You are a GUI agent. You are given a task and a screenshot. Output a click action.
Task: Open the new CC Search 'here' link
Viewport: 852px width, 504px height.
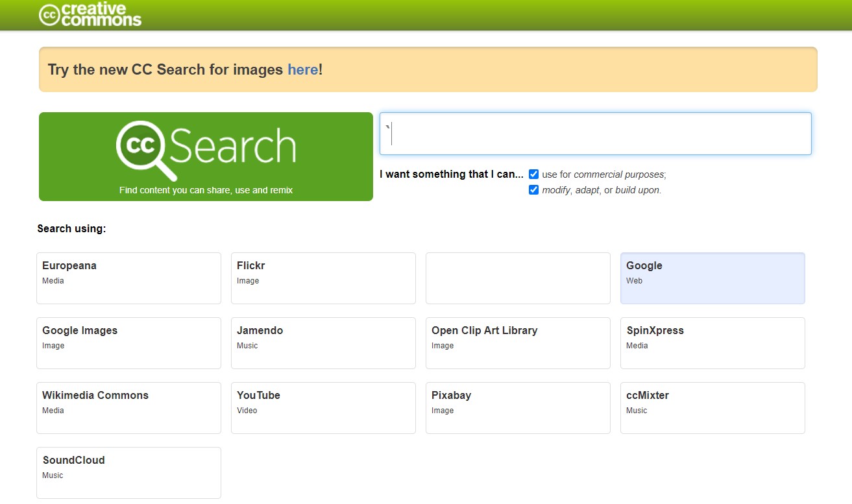click(x=303, y=69)
